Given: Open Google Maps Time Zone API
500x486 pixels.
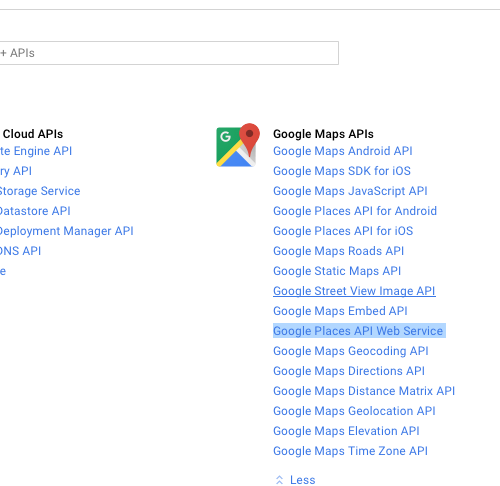Looking at the screenshot, I should pyautogui.click(x=350, y=451).
